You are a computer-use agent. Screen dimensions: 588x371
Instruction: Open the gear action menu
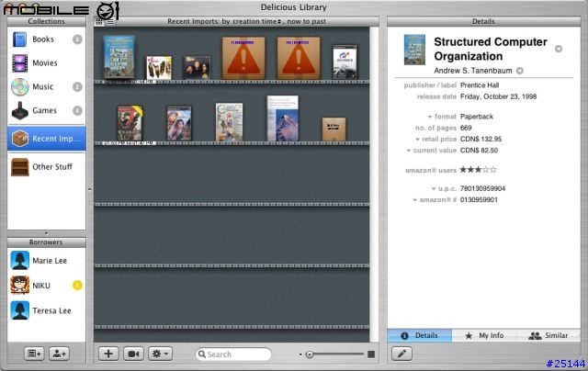161,354
